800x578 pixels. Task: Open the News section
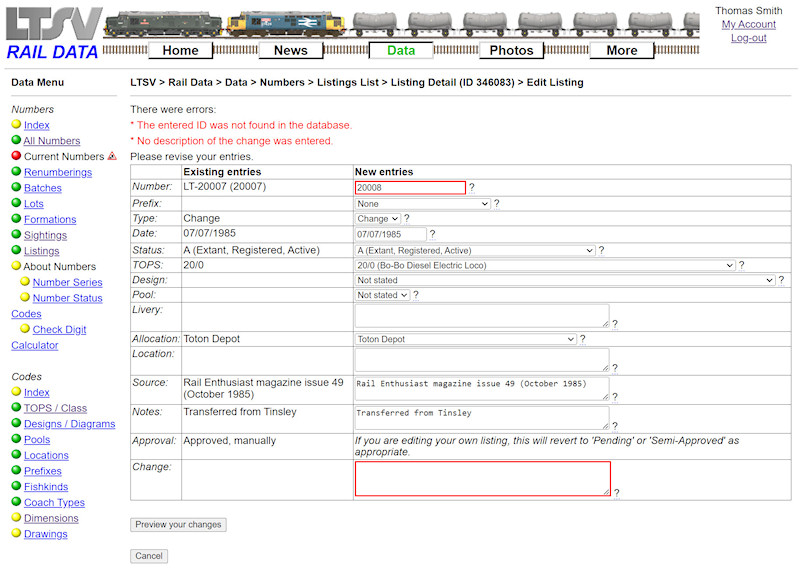coord(290,50)
